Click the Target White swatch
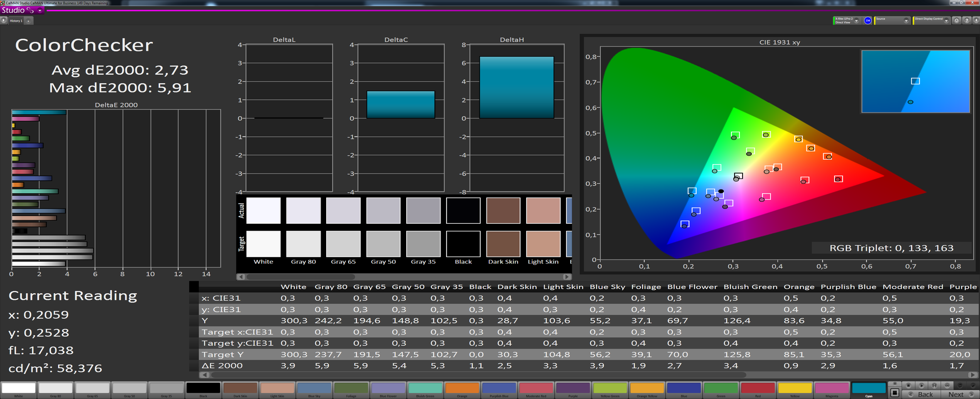 point(263,244)
